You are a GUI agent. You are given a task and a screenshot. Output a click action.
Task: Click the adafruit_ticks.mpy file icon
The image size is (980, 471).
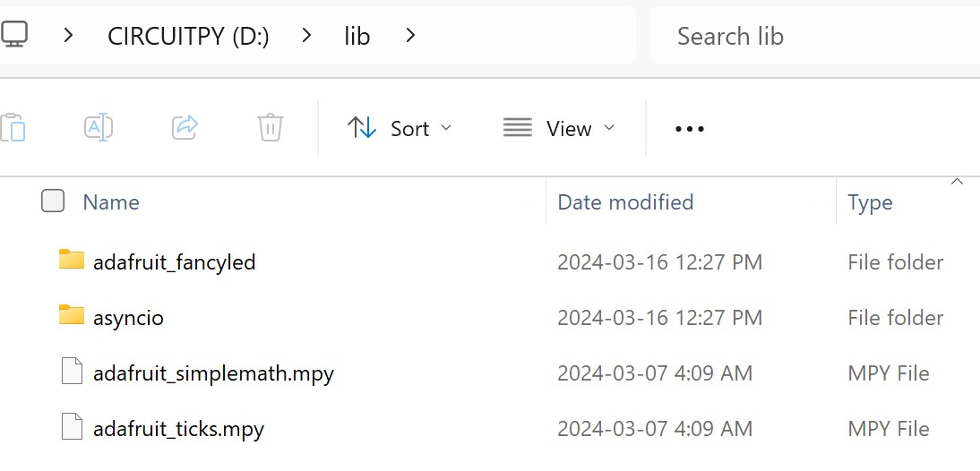coord(72,427)
